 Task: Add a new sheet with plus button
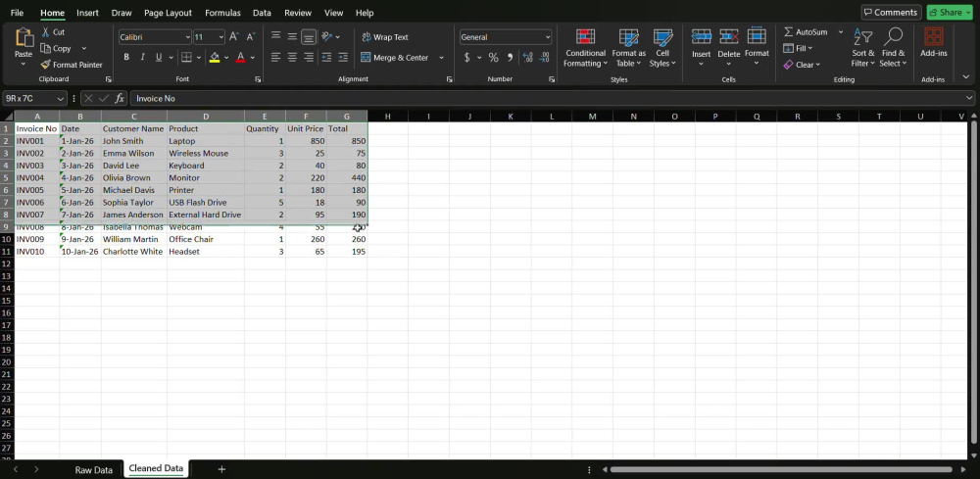coord(221,469)
